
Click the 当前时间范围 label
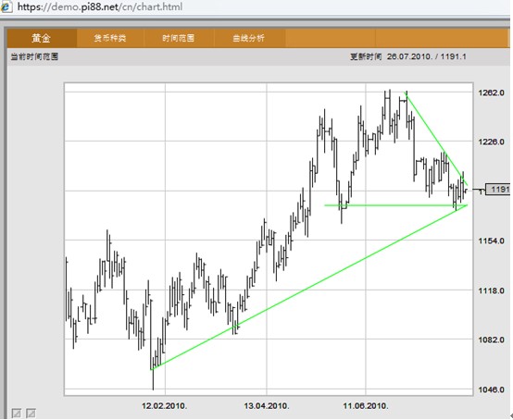34,56
